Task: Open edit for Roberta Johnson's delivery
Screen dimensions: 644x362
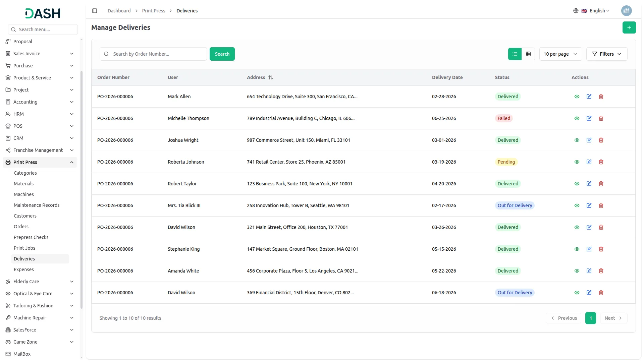Action: click(x=589, y=162)
